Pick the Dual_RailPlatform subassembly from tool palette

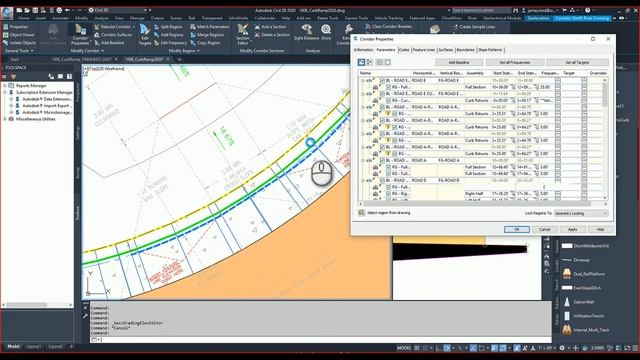pos(584,274)
